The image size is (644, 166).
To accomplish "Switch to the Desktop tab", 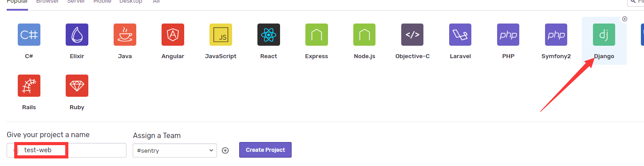I will click(131, 2).
